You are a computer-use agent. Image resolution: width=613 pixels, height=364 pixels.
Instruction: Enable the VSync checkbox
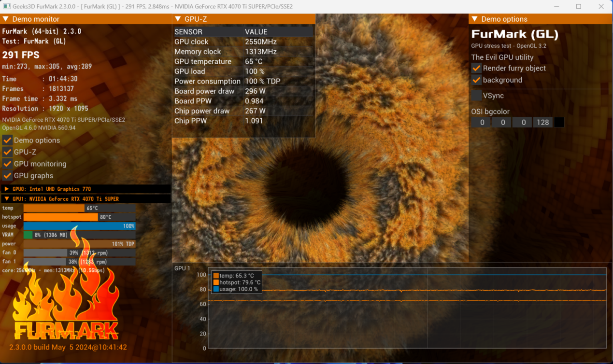(x=476, y=96)
